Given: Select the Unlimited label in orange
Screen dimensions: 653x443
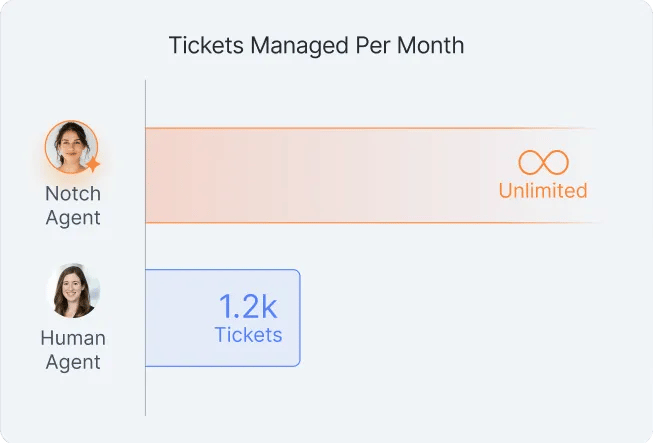Looking at the screenshot, I should coord(543,191).
